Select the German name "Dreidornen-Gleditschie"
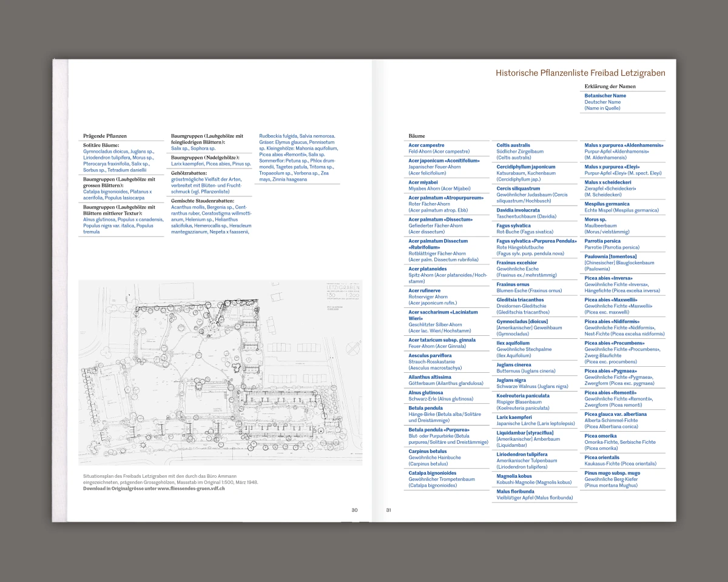The height and width of the screenshot is (582, 728). tap(522, 306)
